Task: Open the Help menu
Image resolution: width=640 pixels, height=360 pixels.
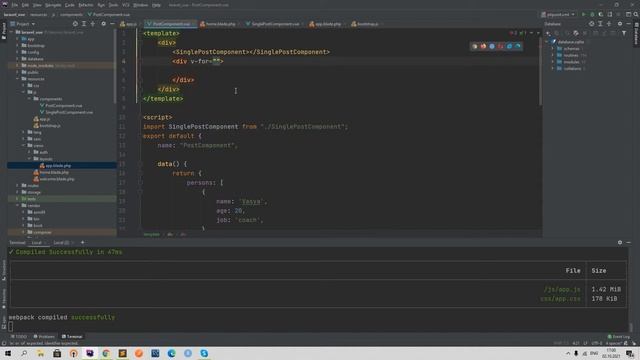Action: [x=156, y=5]
